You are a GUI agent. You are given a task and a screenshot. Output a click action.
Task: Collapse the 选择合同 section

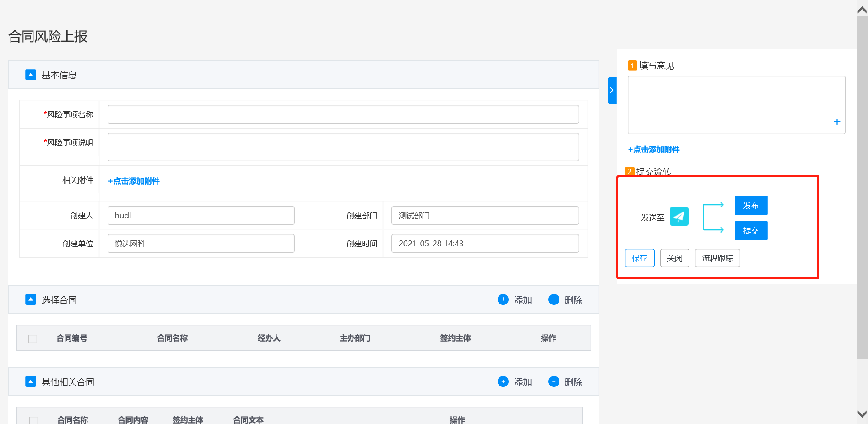click(31, 299)
